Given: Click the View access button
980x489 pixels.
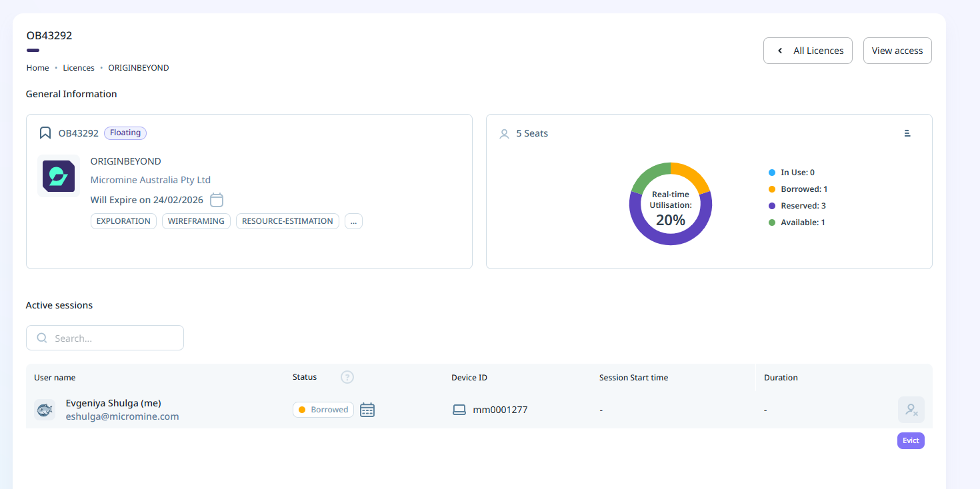Looking at the screenshot, I should coord(897,51).
